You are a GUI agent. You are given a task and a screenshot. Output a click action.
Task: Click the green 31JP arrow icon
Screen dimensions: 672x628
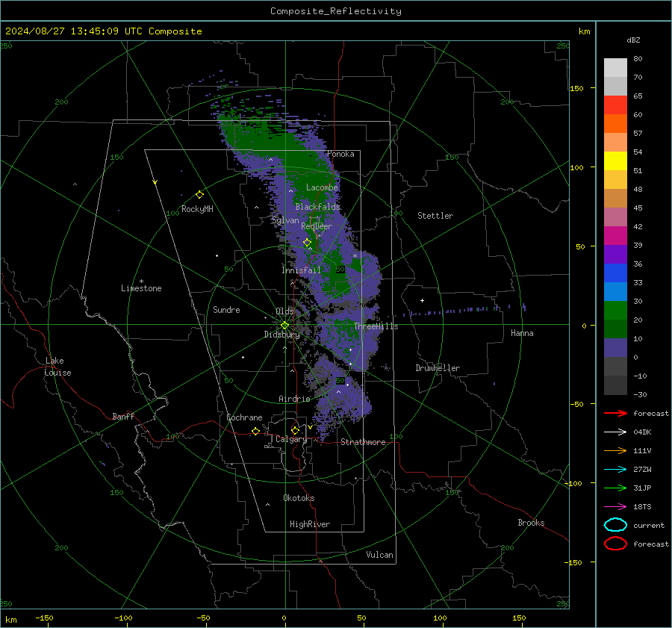click(x=615, y=488)
